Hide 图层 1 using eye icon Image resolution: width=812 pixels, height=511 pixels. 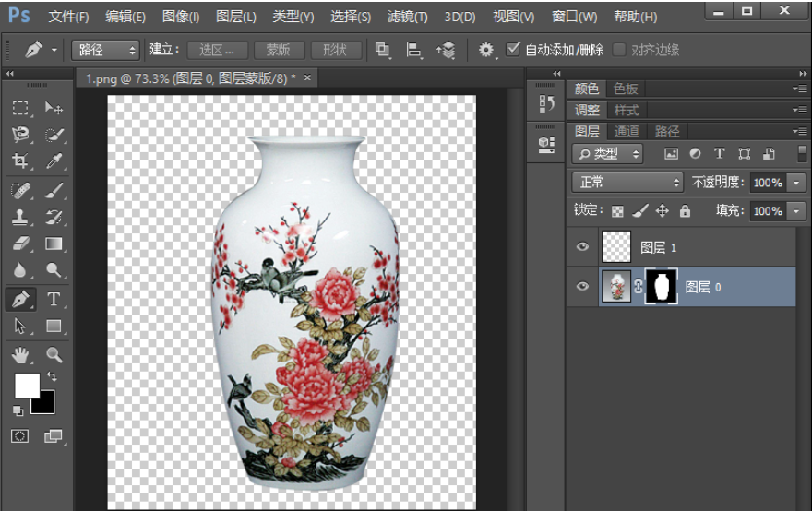582,247
